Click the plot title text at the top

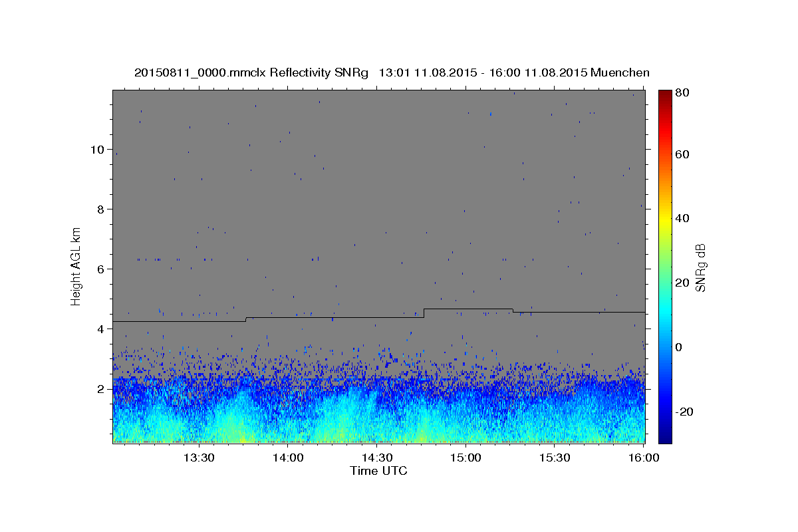click(x=392, y=72)
